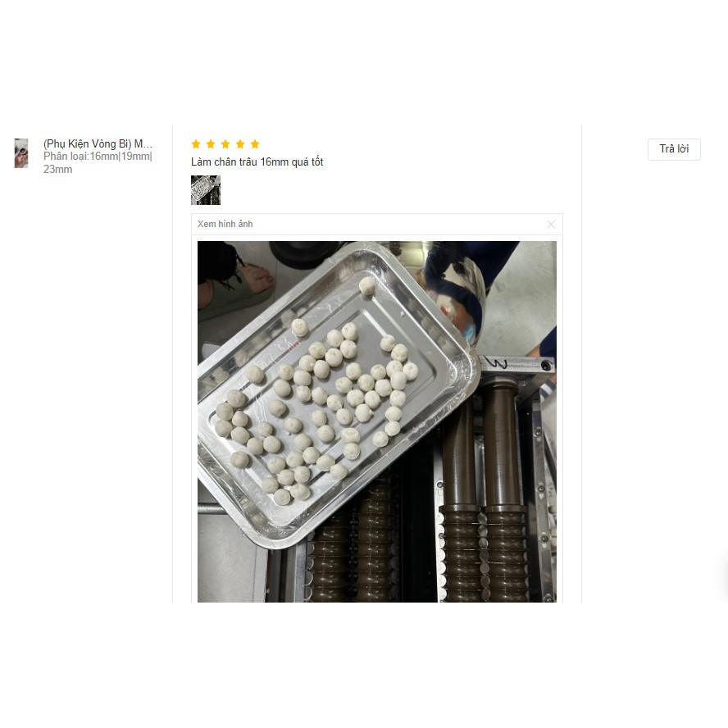Click the Xem hình ảnh header label

coord(225,224)
